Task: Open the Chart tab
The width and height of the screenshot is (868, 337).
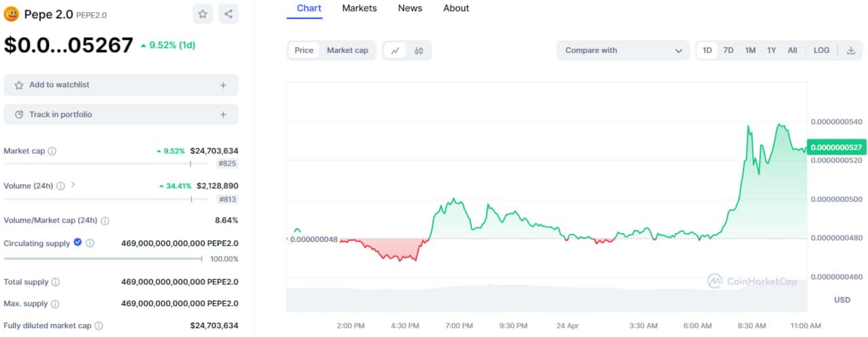Action: (309, 8)
